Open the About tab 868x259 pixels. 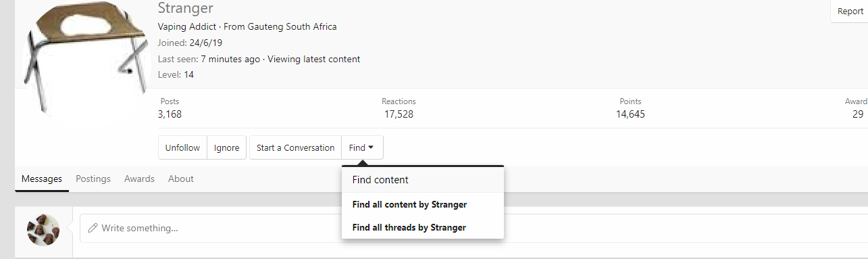click(181, 179)
